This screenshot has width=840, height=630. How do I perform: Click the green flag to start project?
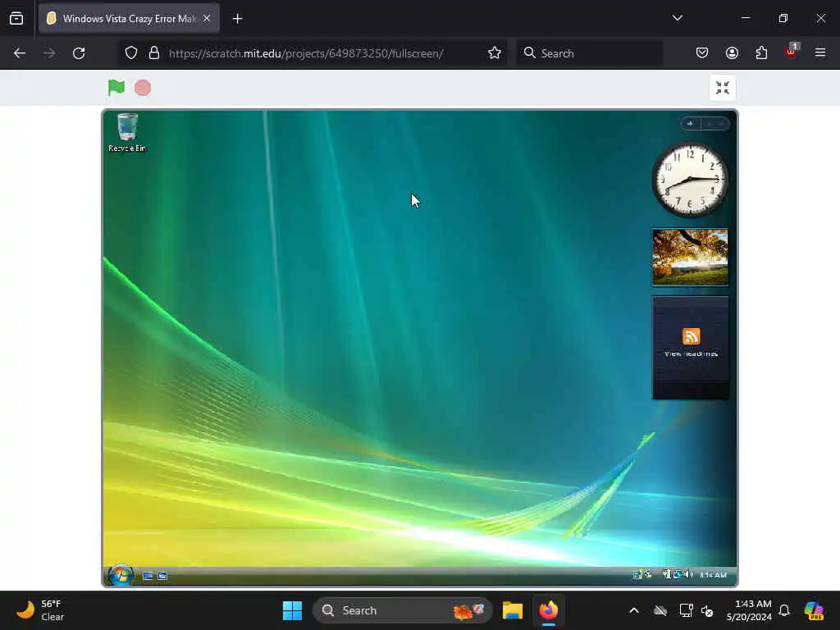coord(116,87)
